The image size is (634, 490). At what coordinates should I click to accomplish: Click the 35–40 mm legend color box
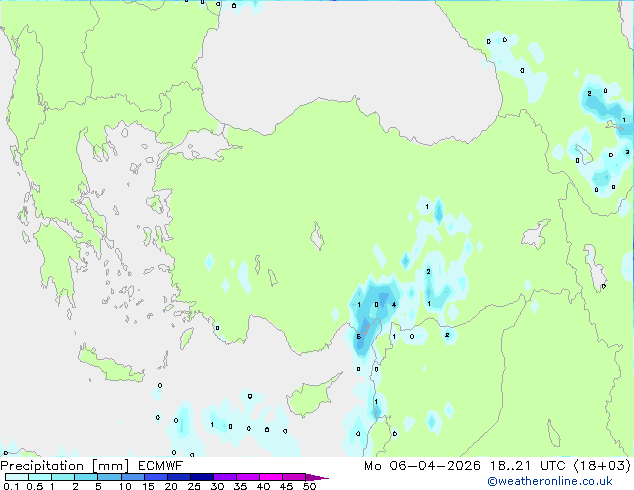click(247, 477)
